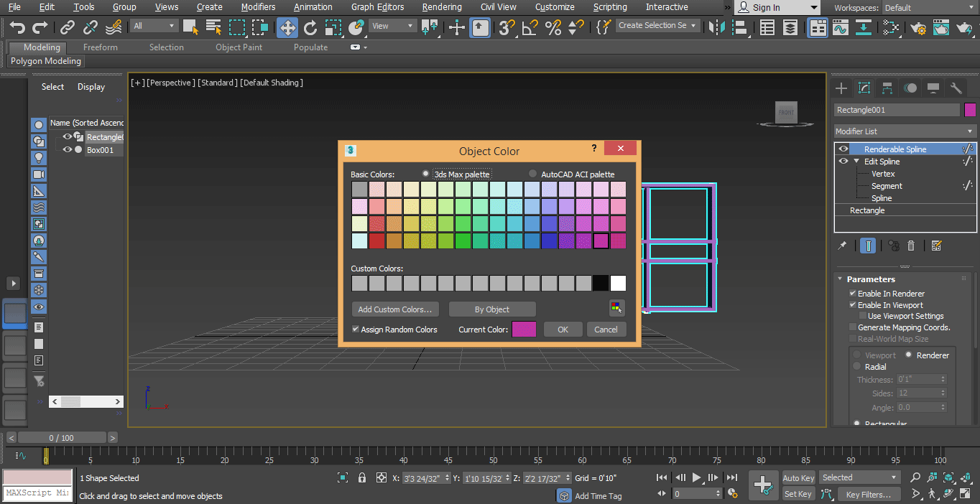The width and height of the screenshot is (980, 504).
Task: Open the Rendering menu
Action: click(x=441, y=7)
